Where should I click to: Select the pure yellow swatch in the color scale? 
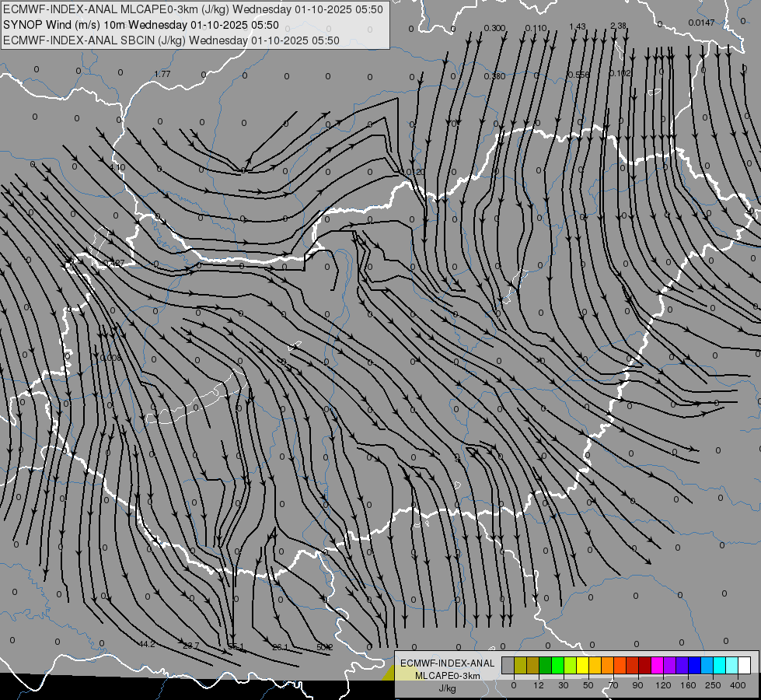click(x=583, y=665)
